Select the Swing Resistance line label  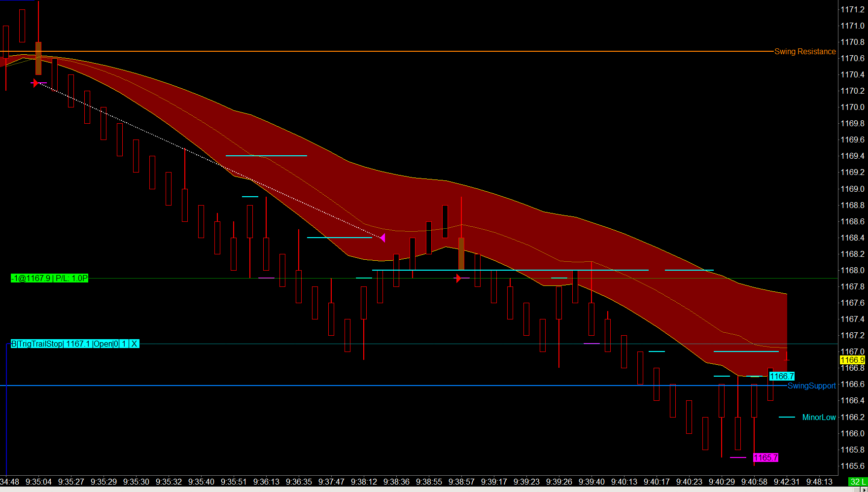coord(805,51)
